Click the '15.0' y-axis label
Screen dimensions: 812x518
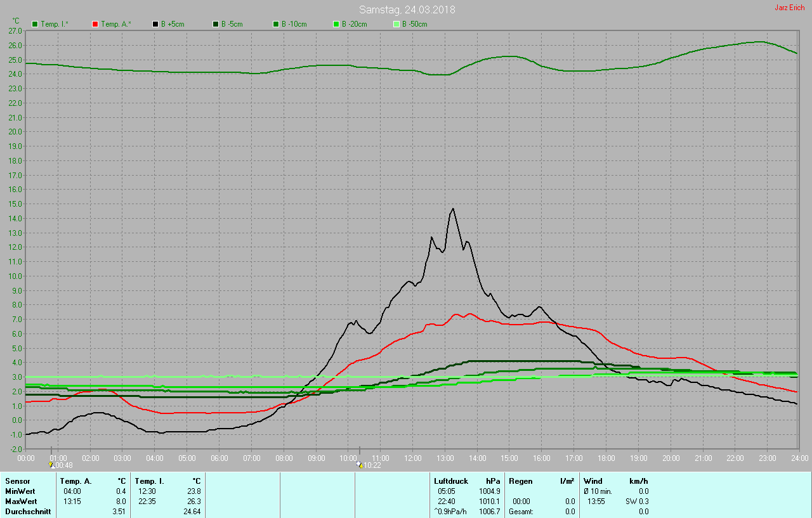tap(15, 204)
